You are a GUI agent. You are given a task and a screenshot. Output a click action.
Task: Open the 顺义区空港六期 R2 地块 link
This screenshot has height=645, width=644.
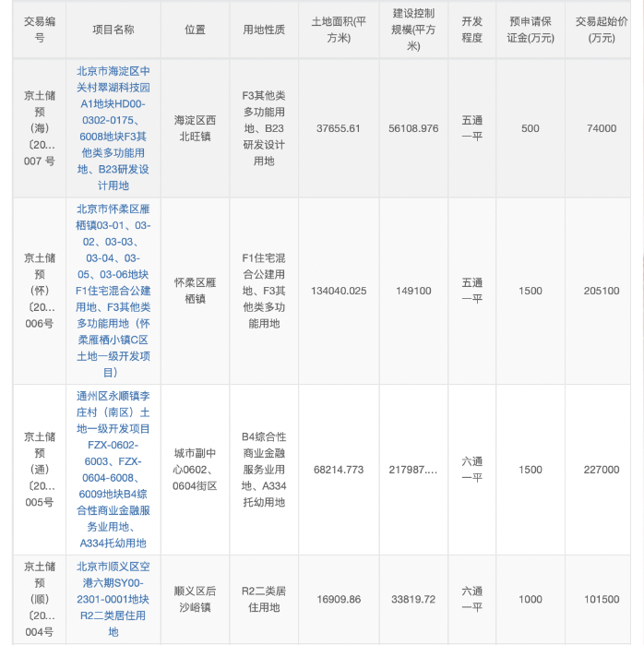pos(113,599)
